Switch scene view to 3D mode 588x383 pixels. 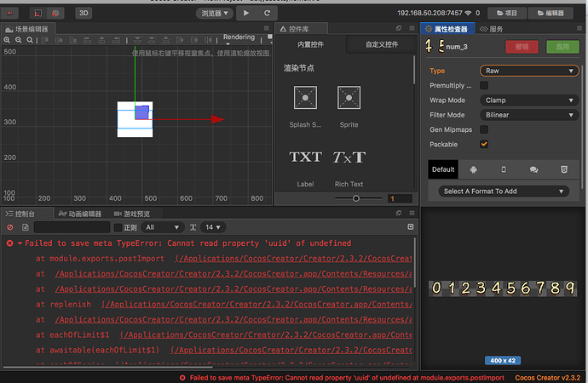(84, 13)
